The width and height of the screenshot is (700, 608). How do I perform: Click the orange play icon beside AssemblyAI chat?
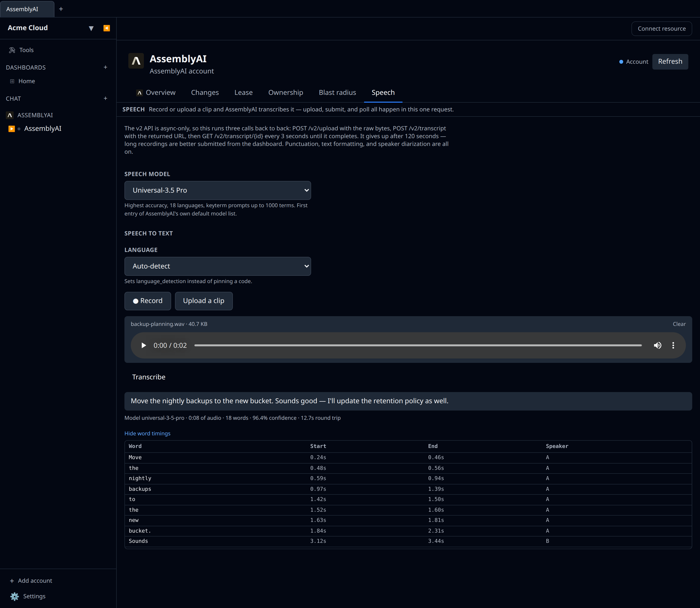click(11, 129)
